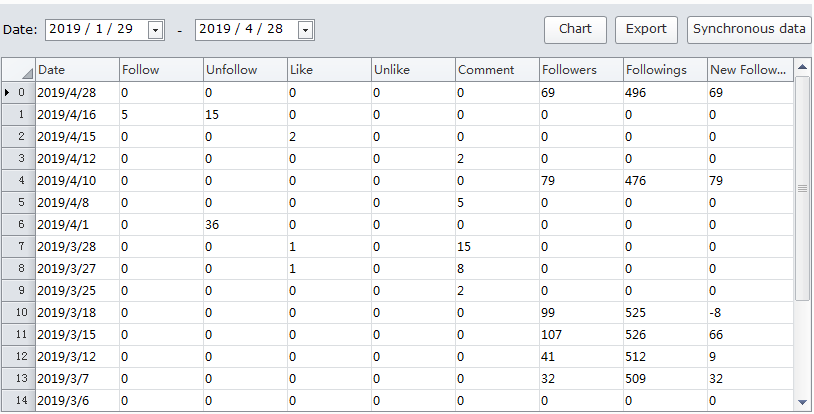This screenshot has width=814, height=414.
Task: Click Followings value 509
Action: point(666,378)
